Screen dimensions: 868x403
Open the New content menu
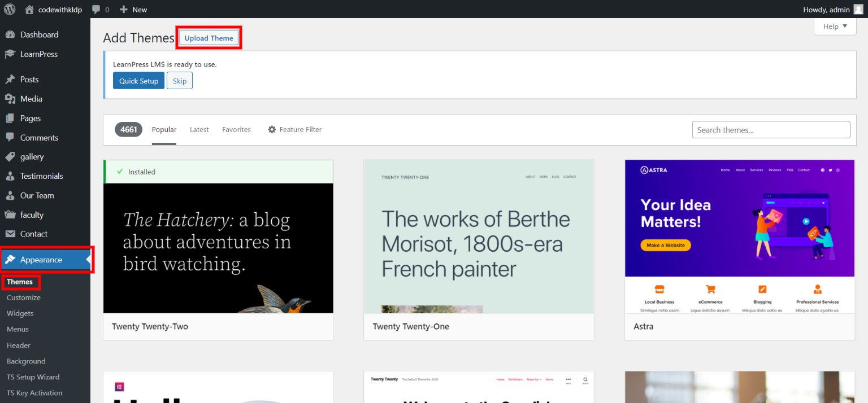pyautogui.click(x=133, y=9)
